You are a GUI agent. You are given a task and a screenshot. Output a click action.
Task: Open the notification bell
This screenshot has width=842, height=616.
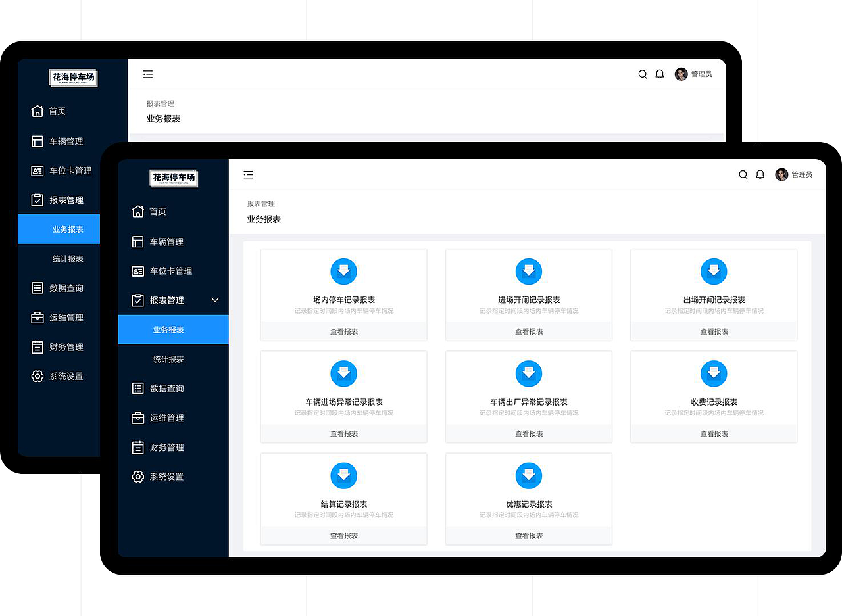point(760,174)
